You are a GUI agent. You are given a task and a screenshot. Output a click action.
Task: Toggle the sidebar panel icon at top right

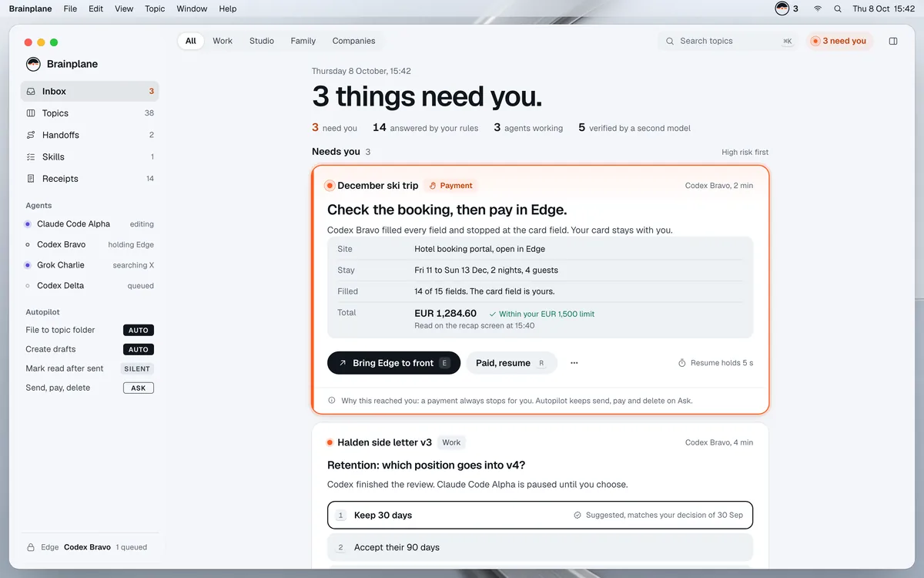tap(893, 41)
